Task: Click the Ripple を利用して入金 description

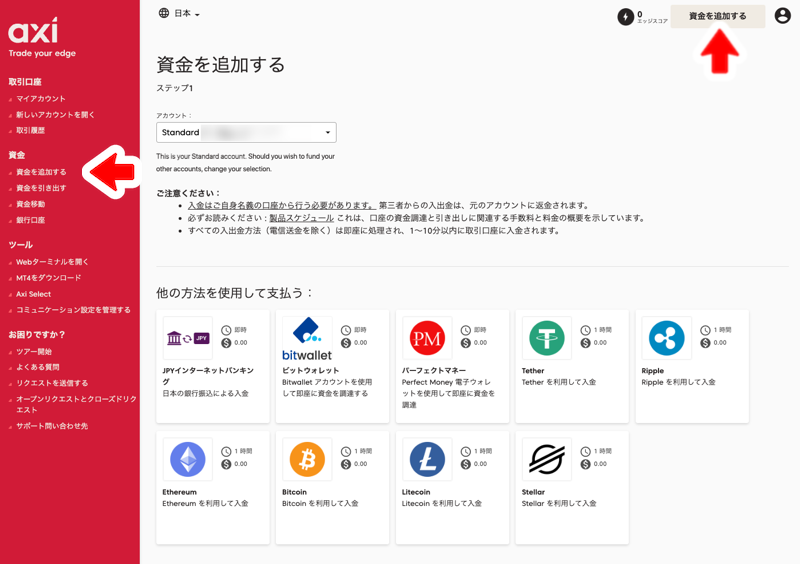Action: pos(679,382)
